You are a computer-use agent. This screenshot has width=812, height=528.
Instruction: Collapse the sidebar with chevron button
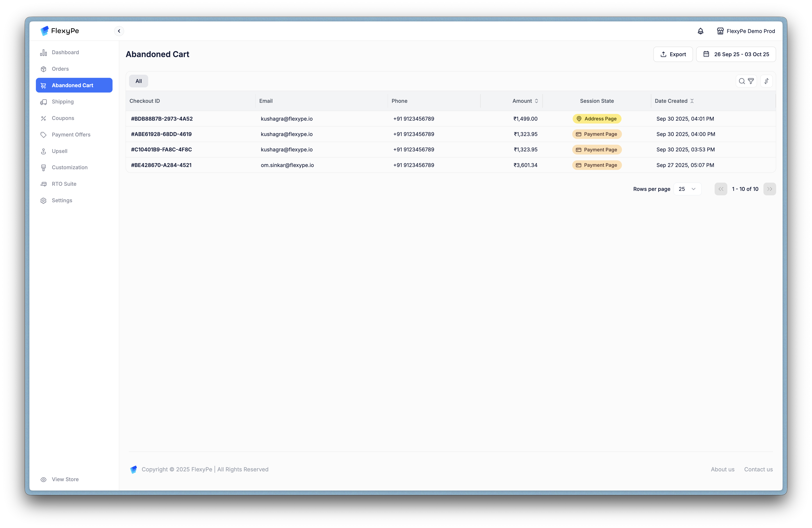click(x=119, y=31)
